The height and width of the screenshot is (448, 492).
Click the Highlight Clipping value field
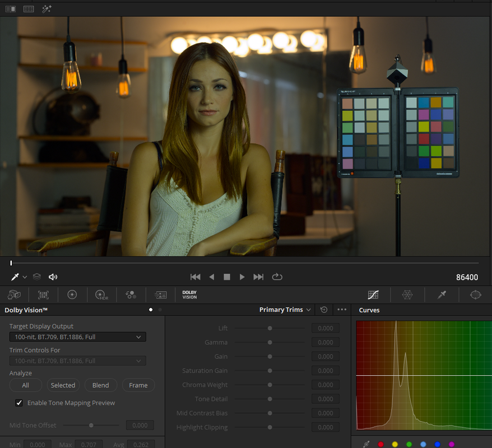click(326, 427)
